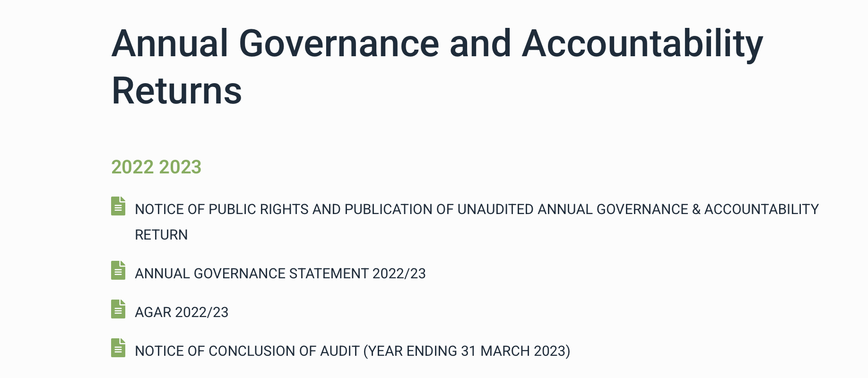Open the Annual Governance Statement 2022/23 link
Screen dimensions: 868x378
pos(280,274)
